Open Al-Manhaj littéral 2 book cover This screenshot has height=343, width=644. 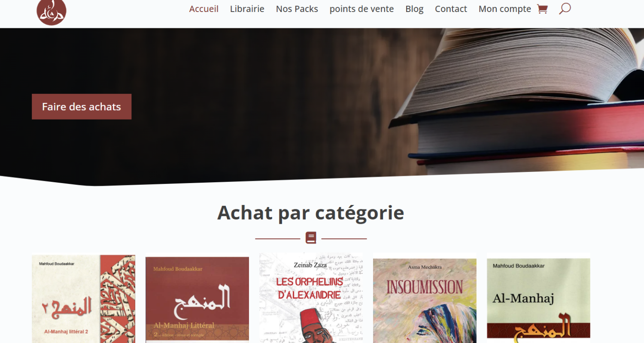click(84, 299)
